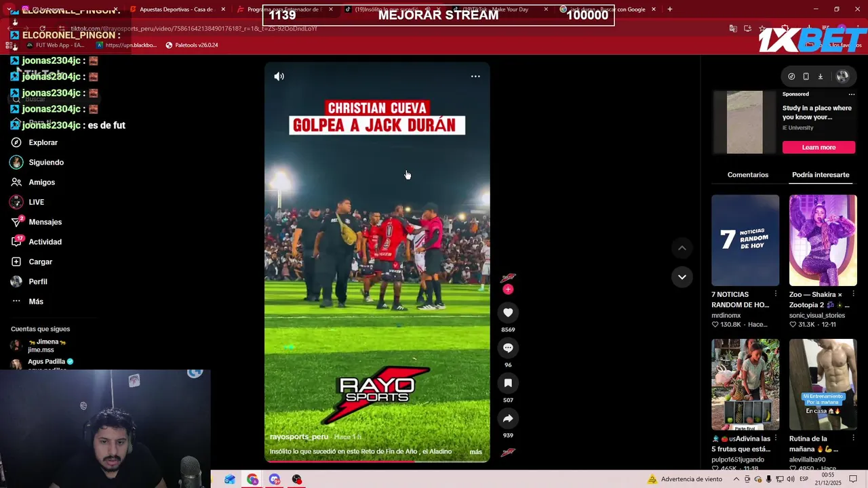Open the sound disc icon below share
The width and height of the screenshot is (868, 488).
tap(508, 452)
